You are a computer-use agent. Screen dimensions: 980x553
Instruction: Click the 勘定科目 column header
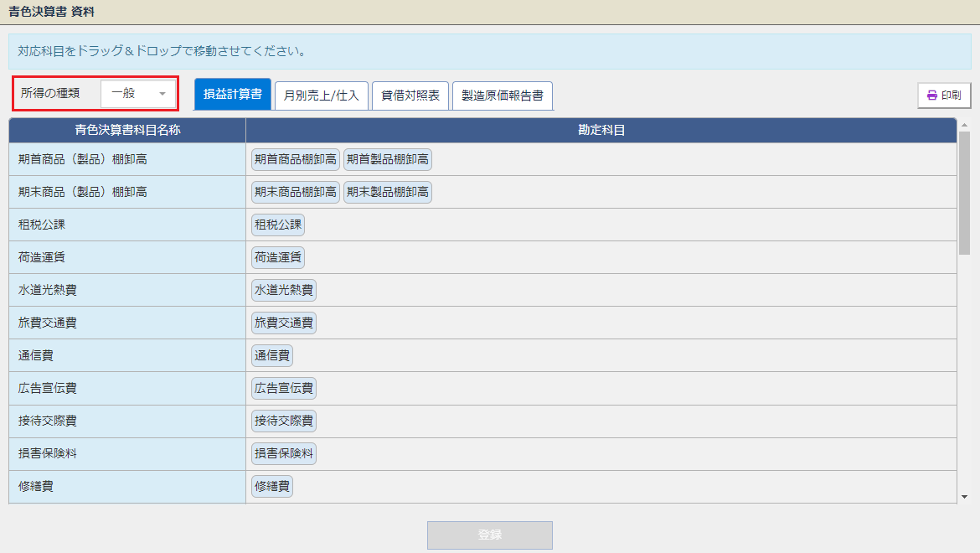tap(601, 130)
